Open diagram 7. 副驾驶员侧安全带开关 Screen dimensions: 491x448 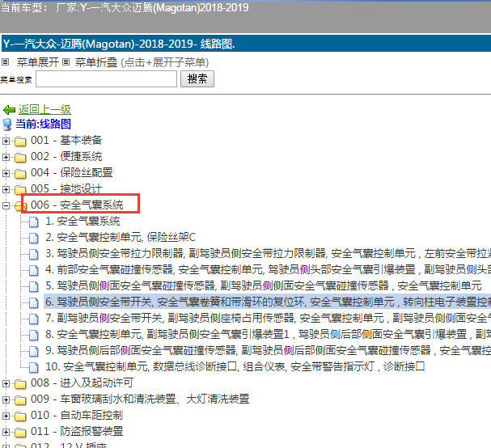(x=268, y=318)
